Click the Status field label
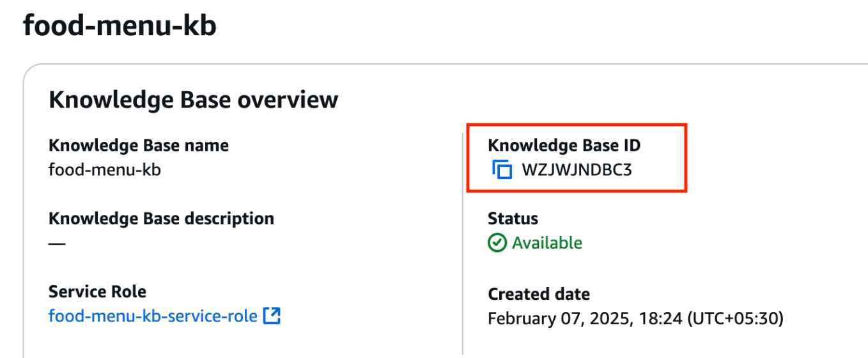Screen dimensions: 868x358 coord(513,219)
